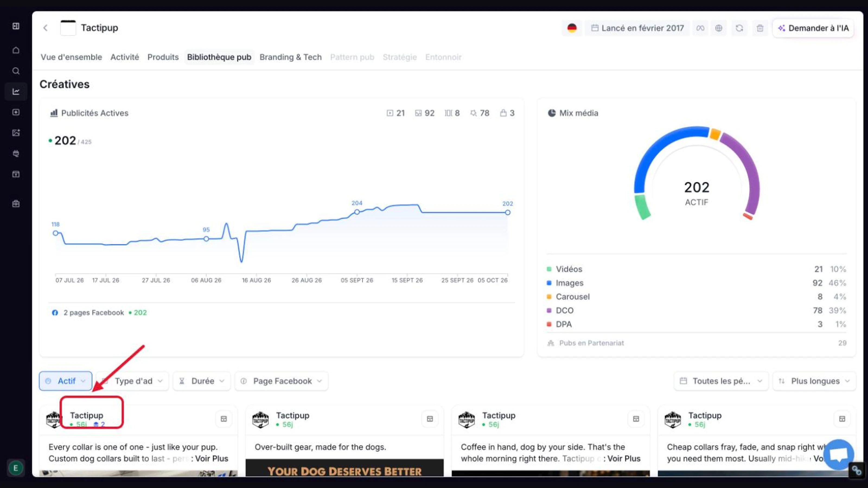Switch to Branding & Tech tab

coord(291,57)
